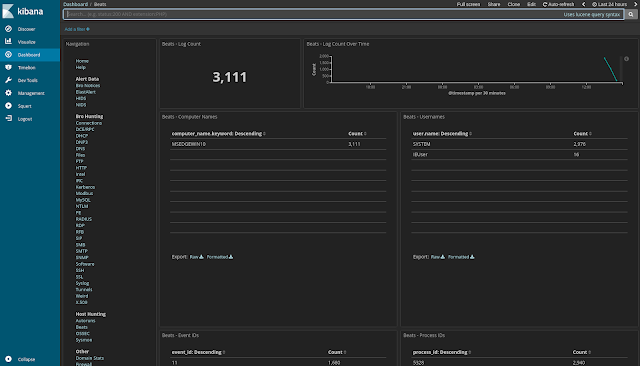
Task: Step time range forward arrow
Action: pyautogui.click(x=636, y=4)
